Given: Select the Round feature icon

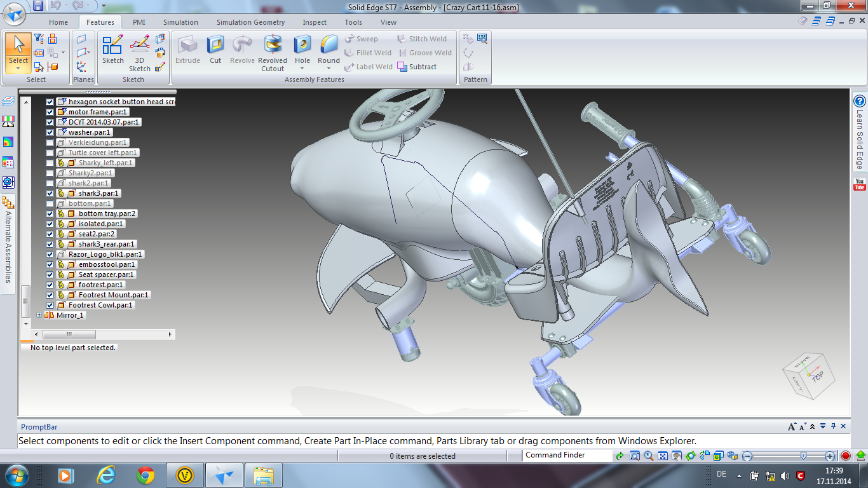Looking at the screenshot, I should [x=329, y=50].
